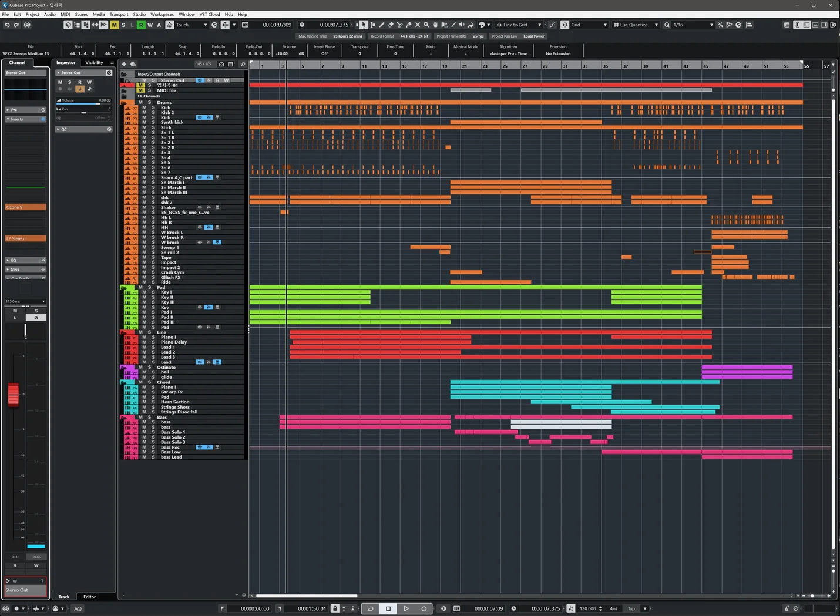Open the 1/16 quantize preset dropdown
Viewport: 840px width, 616px height.
click(693, 25)
